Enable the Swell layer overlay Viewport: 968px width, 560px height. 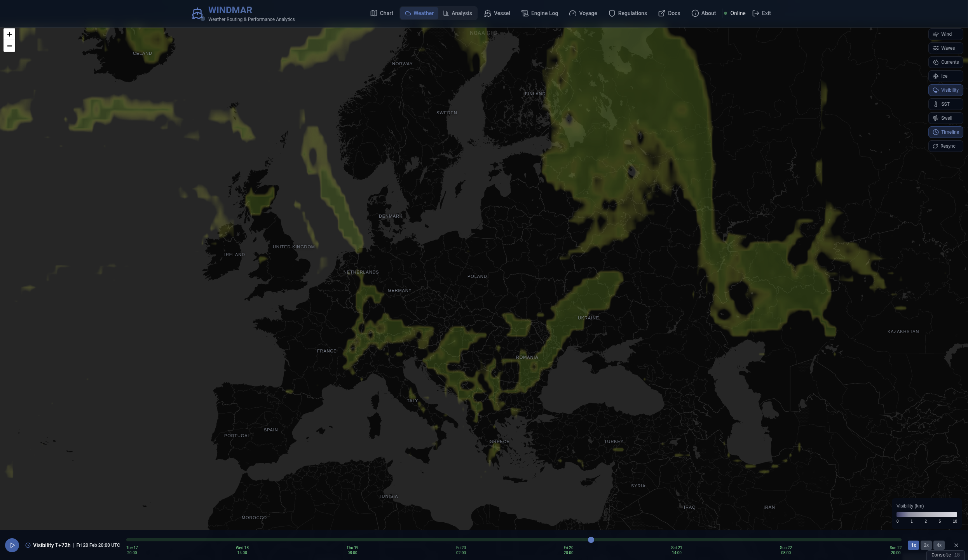click(945, 118)
